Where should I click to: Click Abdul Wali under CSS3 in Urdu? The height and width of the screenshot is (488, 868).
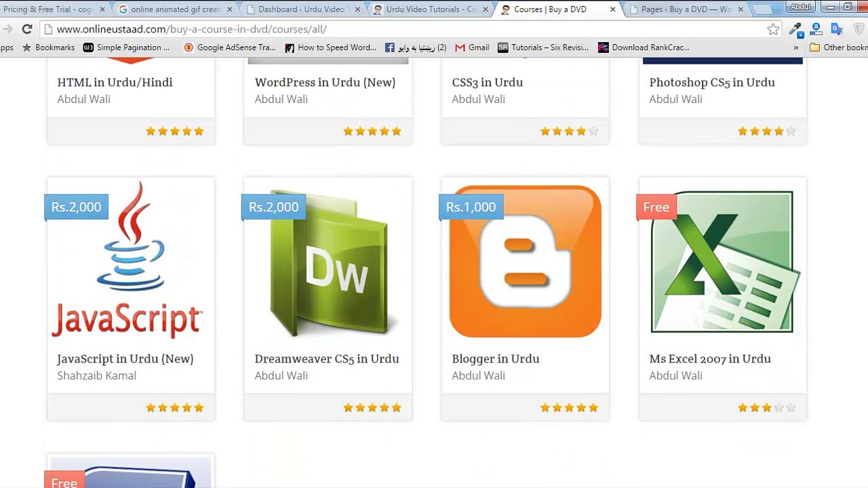tap(478, 99)
